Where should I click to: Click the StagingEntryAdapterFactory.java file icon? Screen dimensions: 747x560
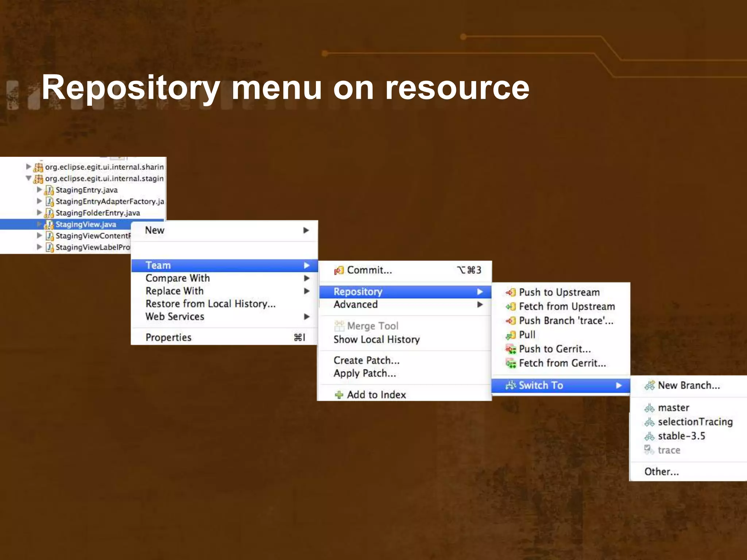pos(50,201)
